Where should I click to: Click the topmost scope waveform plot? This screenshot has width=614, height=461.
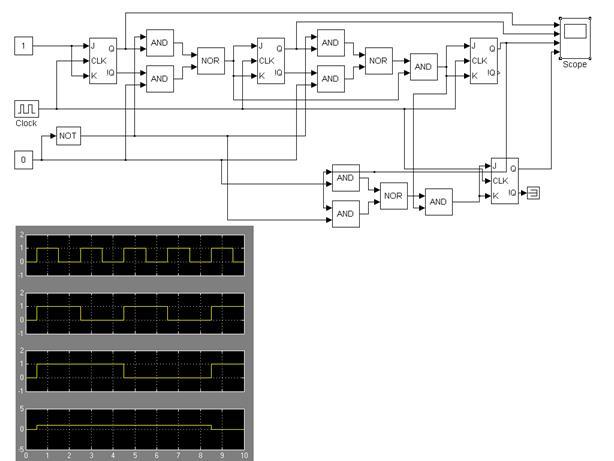[x=134, y=255]
